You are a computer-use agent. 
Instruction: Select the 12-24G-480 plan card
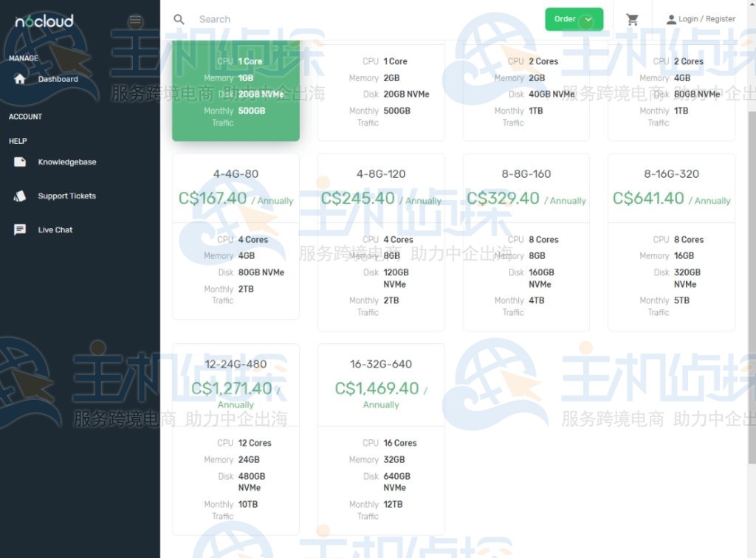tap(235, 435)
